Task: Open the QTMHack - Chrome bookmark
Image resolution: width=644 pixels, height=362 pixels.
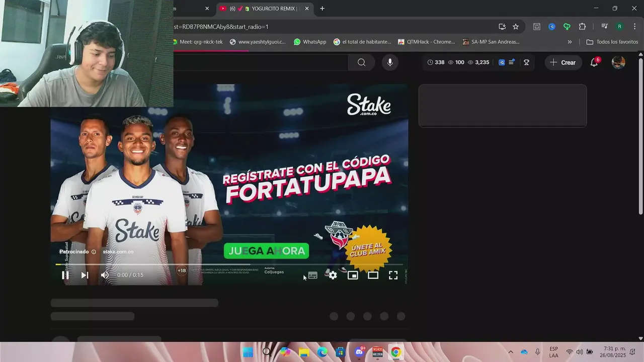Action: (x=427, y=42)
